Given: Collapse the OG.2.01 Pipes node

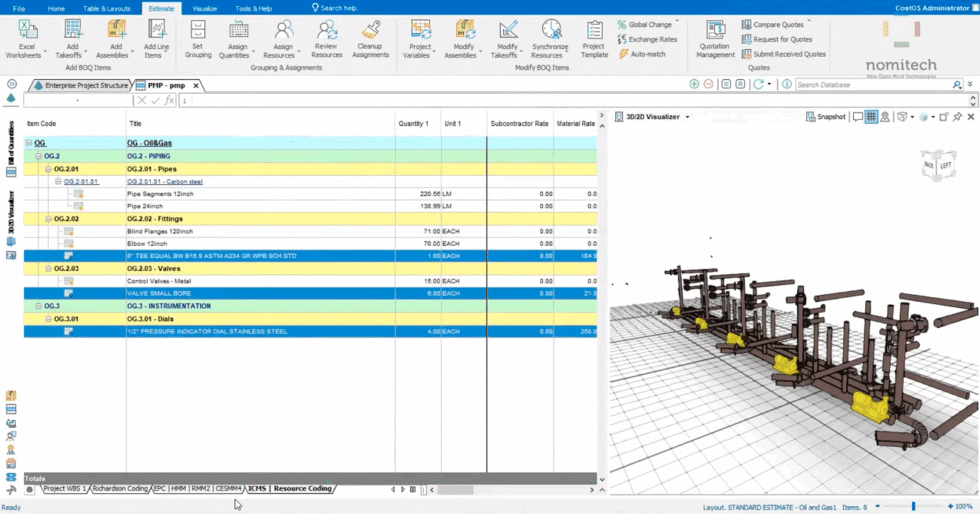Looking at the screenshot, I should [48, 169].
